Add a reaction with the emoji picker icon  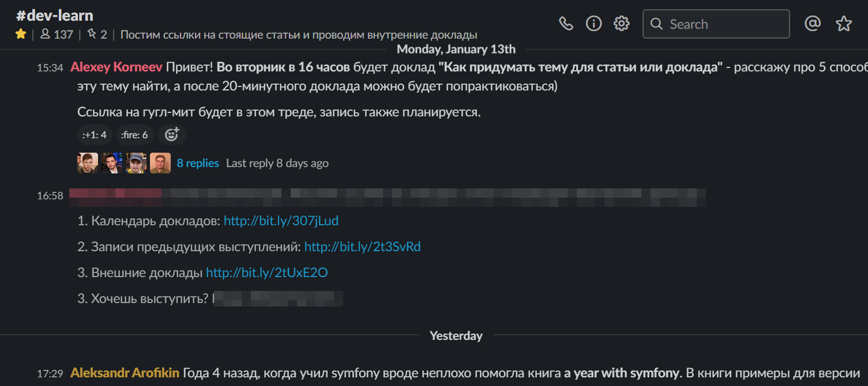pos(171,134)
